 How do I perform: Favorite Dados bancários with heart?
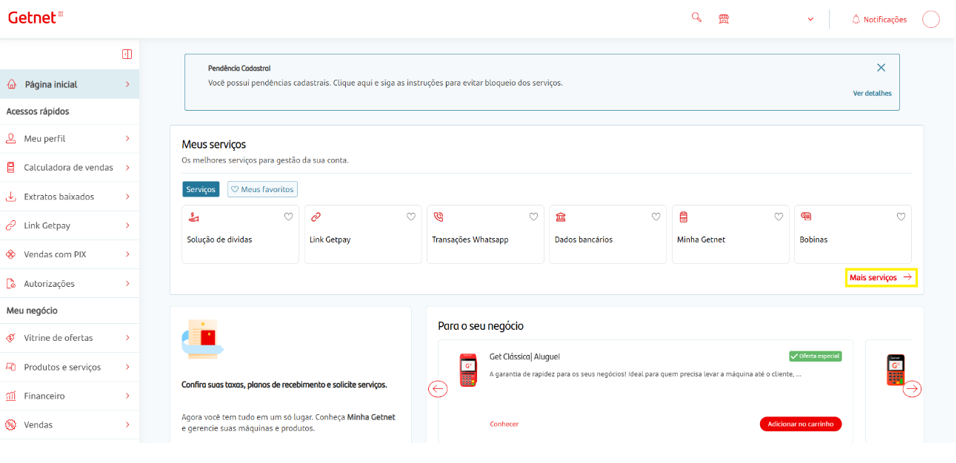coord(656,217)
